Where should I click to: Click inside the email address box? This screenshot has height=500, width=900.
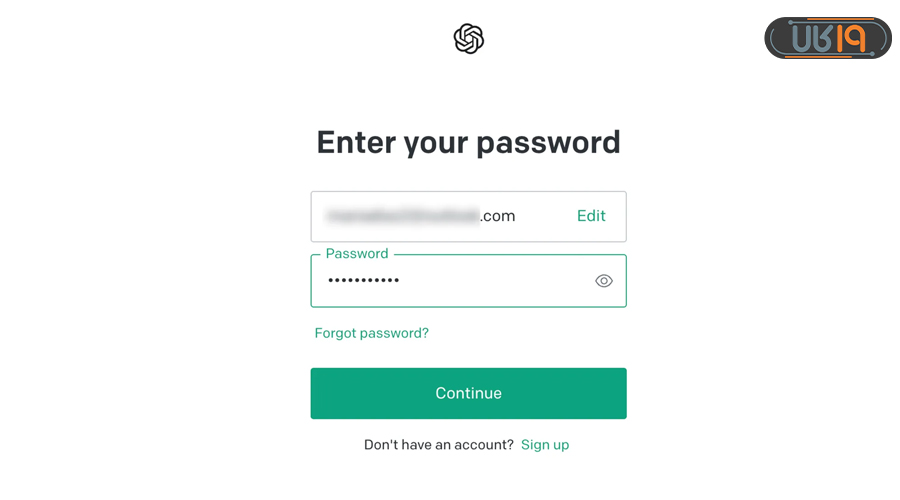[440, 216]
